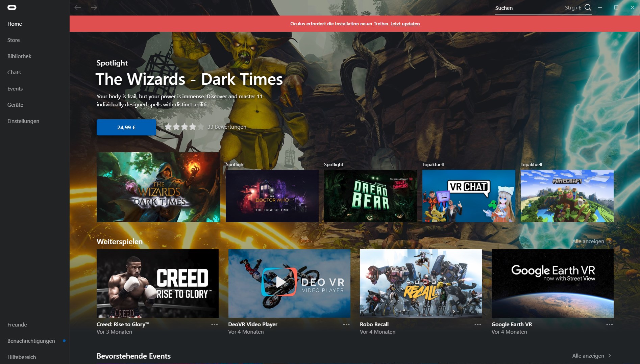Open the Google Earth VR cover image
Viewport: 640px width, 364px height.
[x=552, y=283]
